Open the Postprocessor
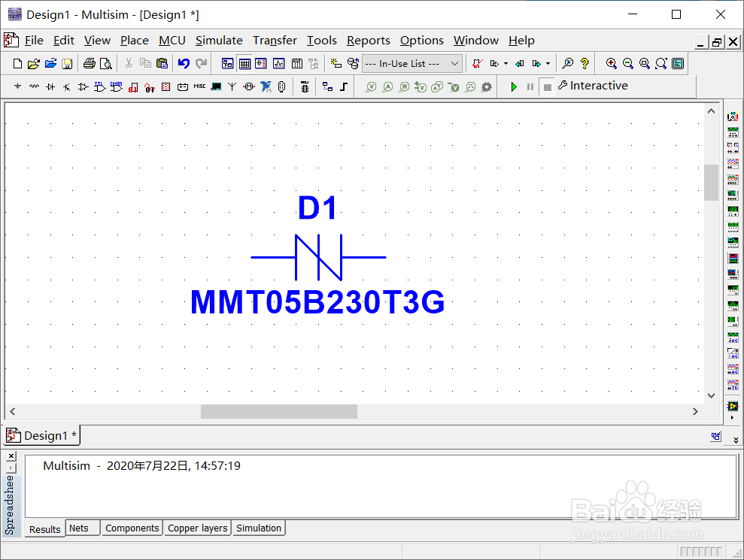 [297, 64]
